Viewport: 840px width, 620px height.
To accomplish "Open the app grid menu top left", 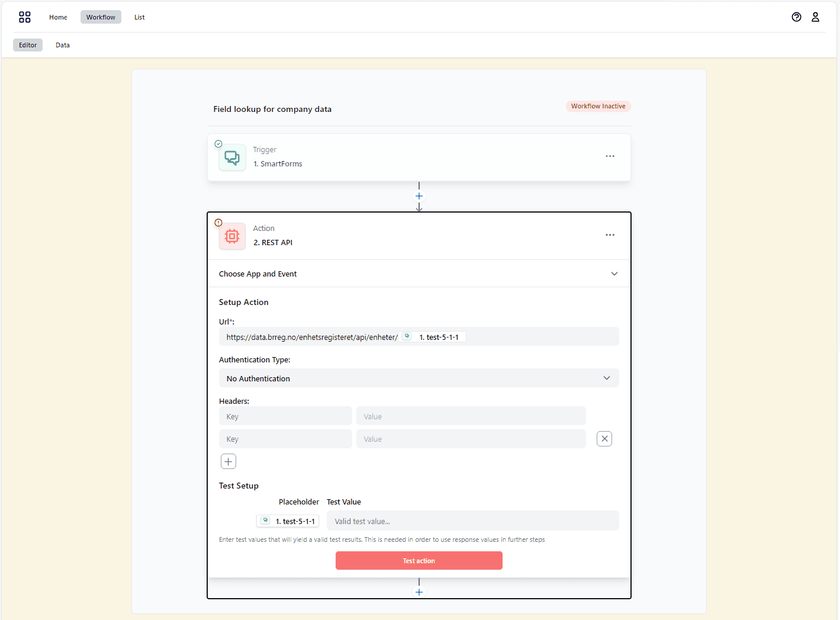I will coord(24,17).
